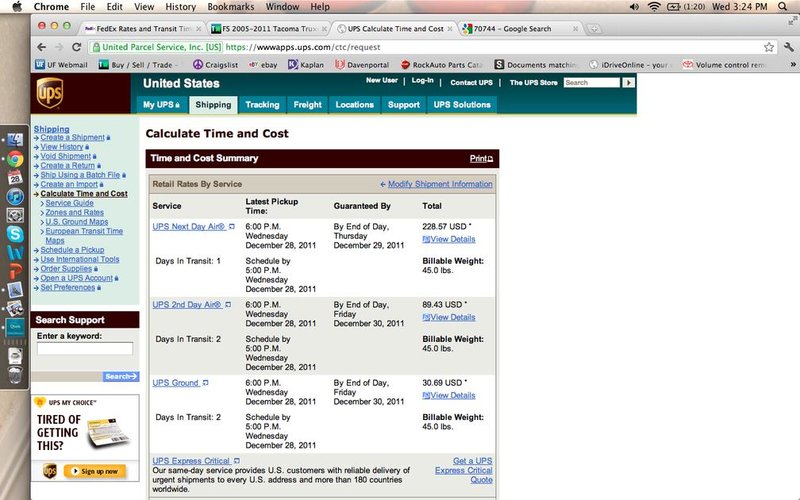Select the UPS Tracking tab
800x500 pixels.
coord(262,105)
